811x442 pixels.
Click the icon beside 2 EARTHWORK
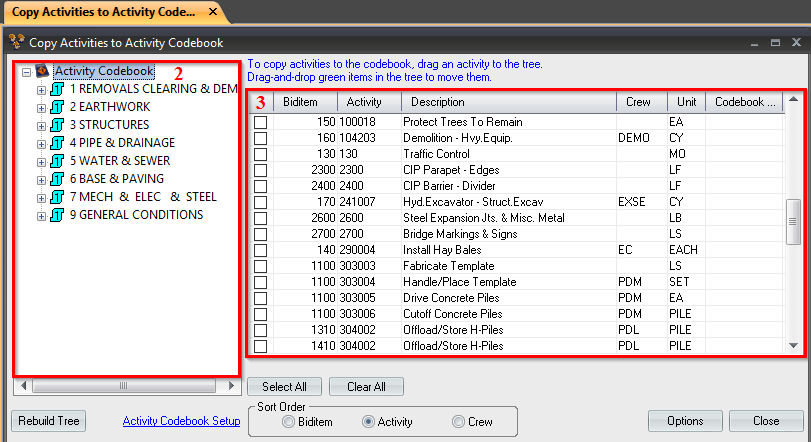[58, 107]
